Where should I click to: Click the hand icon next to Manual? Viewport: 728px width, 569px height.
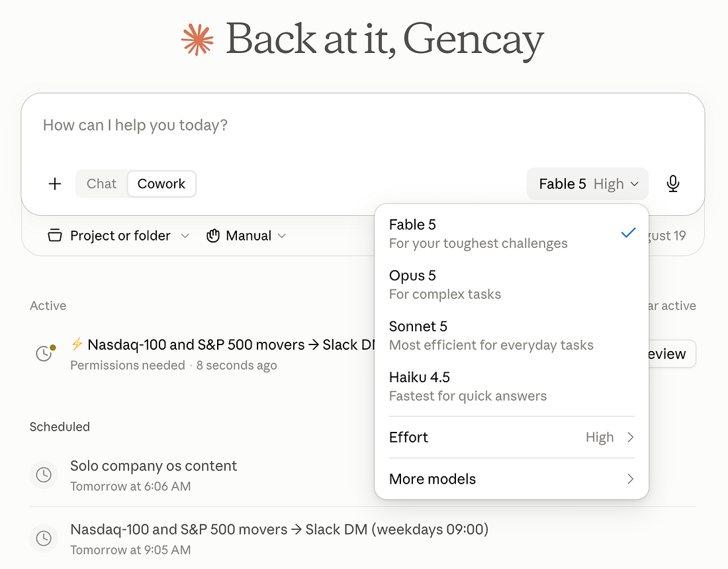pos(213,236)
